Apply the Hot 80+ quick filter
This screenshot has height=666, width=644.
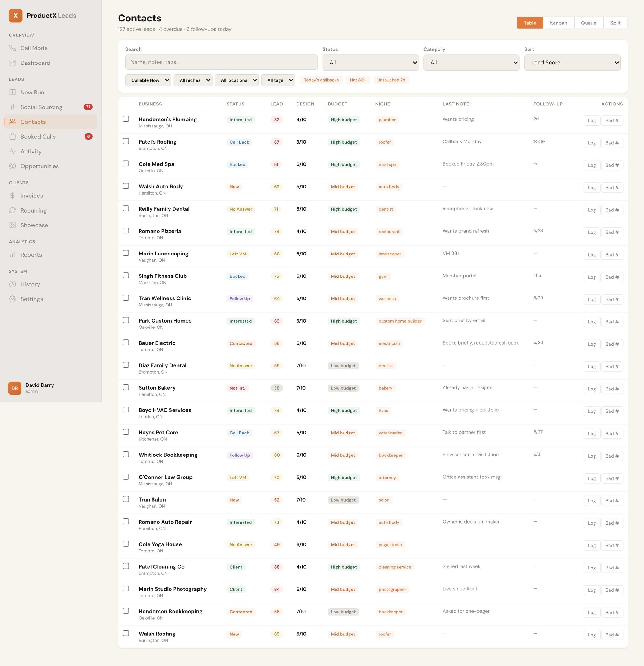pos(358,80)
